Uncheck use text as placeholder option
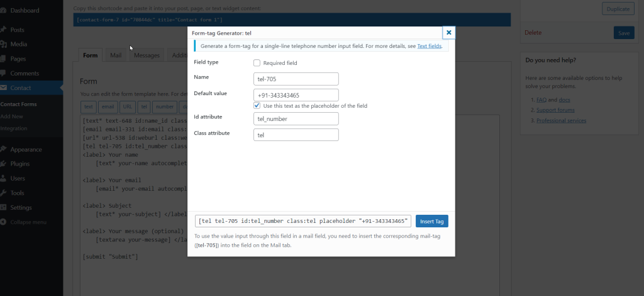 257,106
